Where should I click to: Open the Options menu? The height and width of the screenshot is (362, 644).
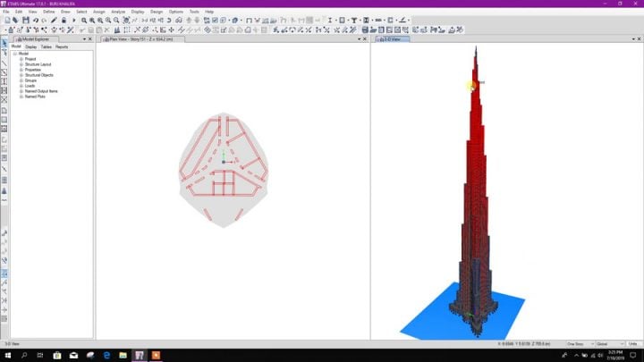tap(176, 12)
